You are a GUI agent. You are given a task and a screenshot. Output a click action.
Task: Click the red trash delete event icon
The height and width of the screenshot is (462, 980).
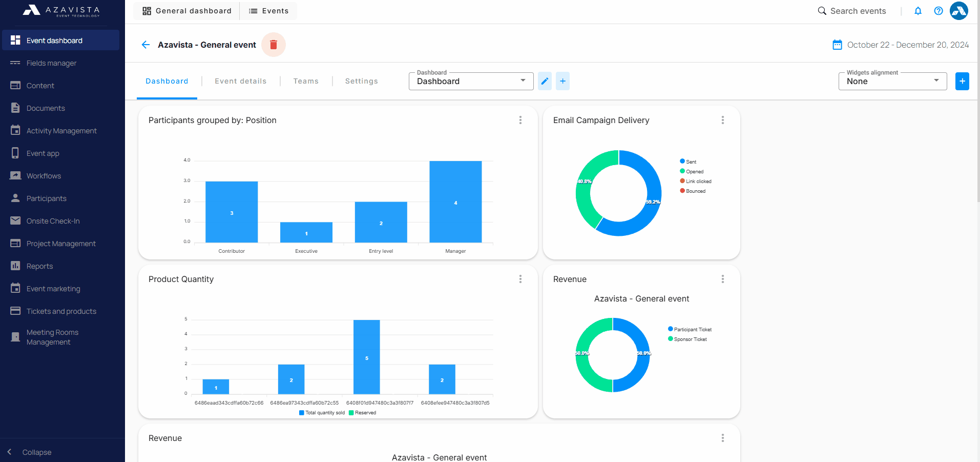click(274, 45)
